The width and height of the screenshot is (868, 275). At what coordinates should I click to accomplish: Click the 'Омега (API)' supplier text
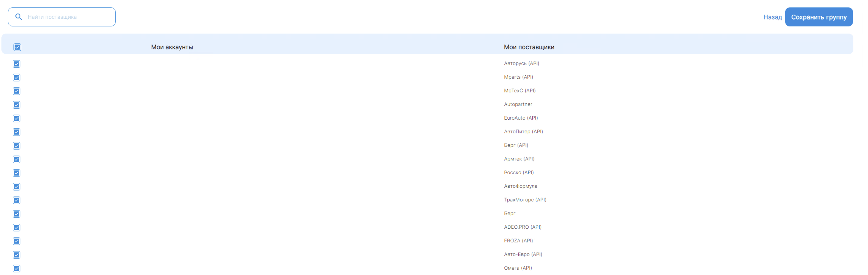pos(518,268)
